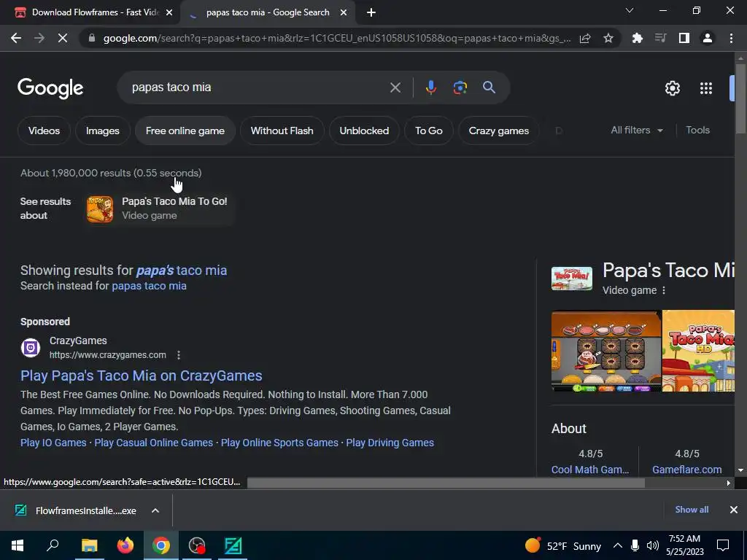Start voice search with the microphone
Viewport: 747px width, 560px height.
click(x=430, y=87)
